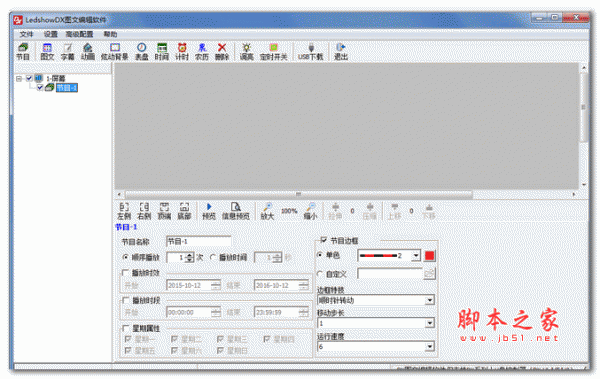Click the 退出 exit icon
Viewport: 600px width, 379px height.
click(x=341, y=52)
